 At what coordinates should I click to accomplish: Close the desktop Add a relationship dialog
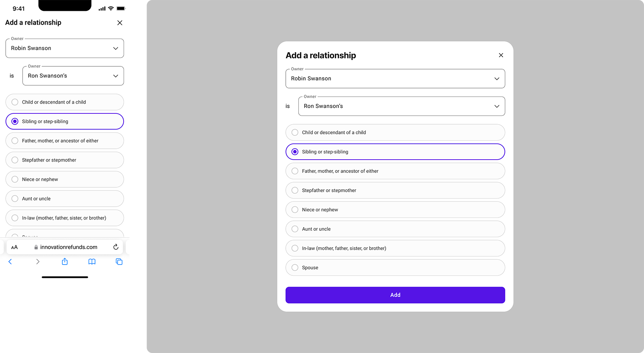coord(501,55)
